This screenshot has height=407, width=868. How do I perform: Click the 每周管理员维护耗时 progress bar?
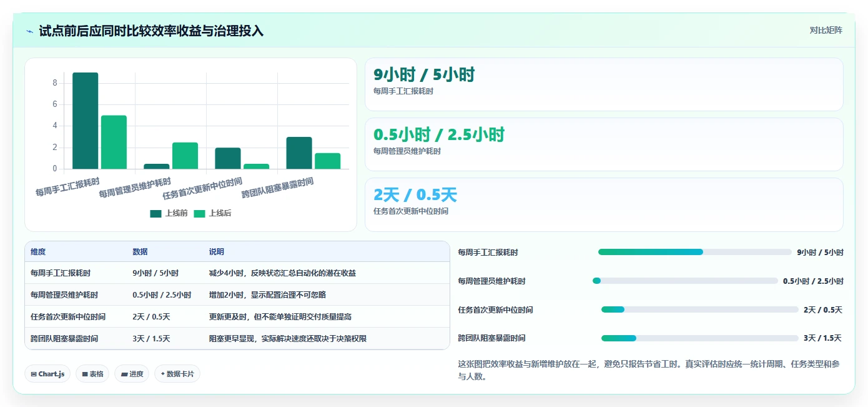685,281
